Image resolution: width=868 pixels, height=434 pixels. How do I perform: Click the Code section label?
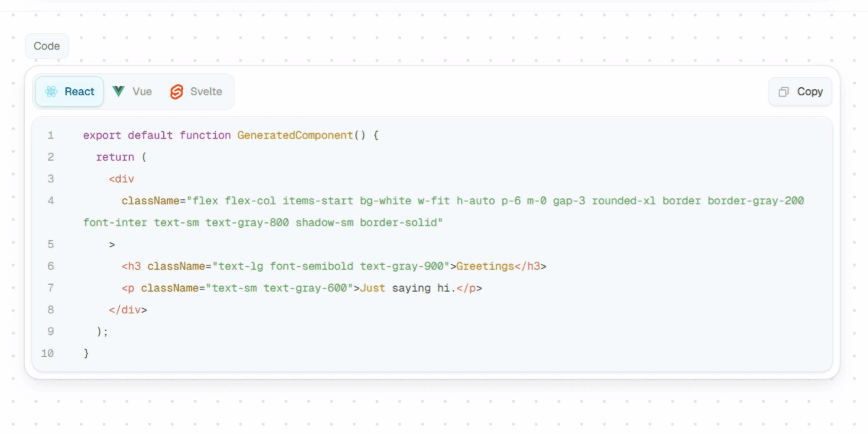[47, 46]
